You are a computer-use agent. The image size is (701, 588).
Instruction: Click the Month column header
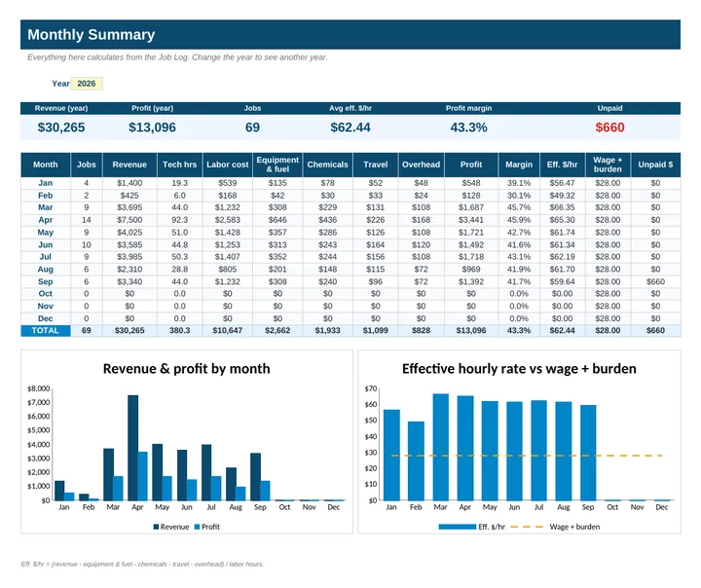click(x=45, y=165)
